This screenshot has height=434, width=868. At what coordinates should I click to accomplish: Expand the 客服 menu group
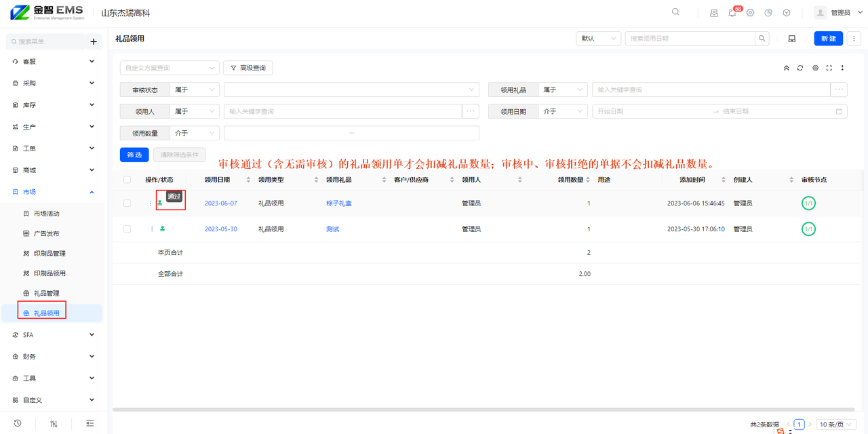point(53,61)
